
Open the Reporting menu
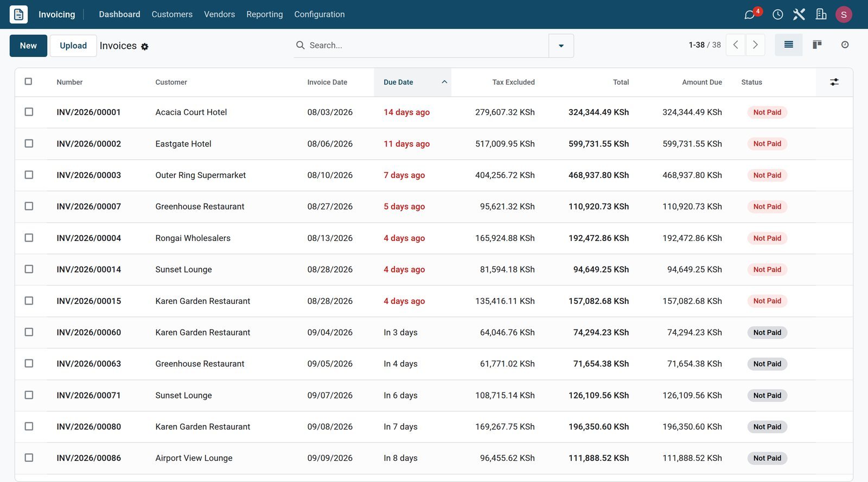click(x=264, y=14)
